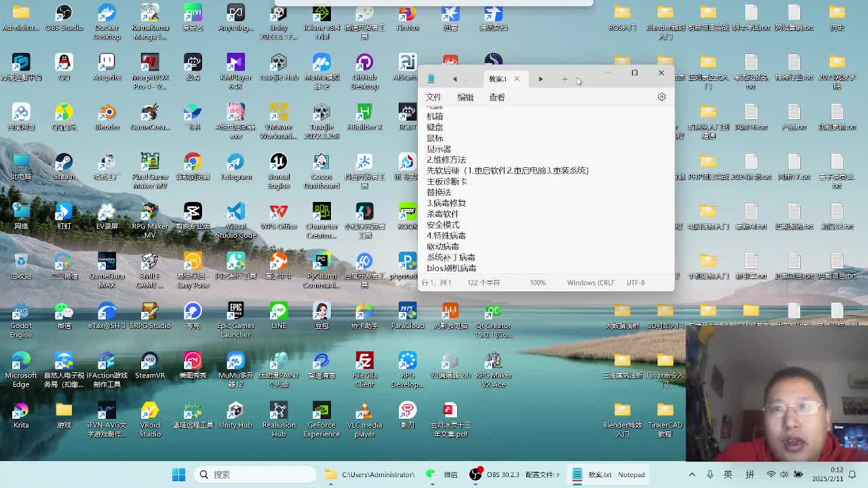Click the line '主板诊断卡' in Notepad
Viewport: 868px width, 488px height.
[447, 181]
